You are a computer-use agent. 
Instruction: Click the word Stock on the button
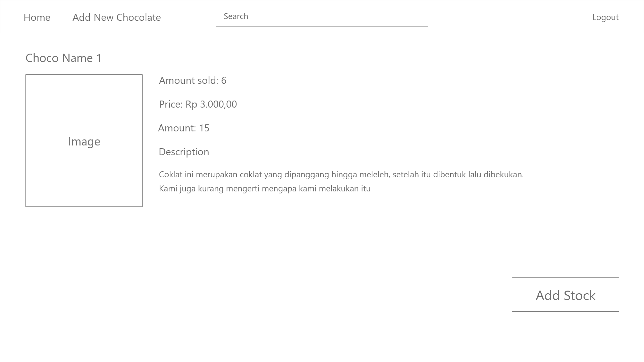tap(580, 295)
